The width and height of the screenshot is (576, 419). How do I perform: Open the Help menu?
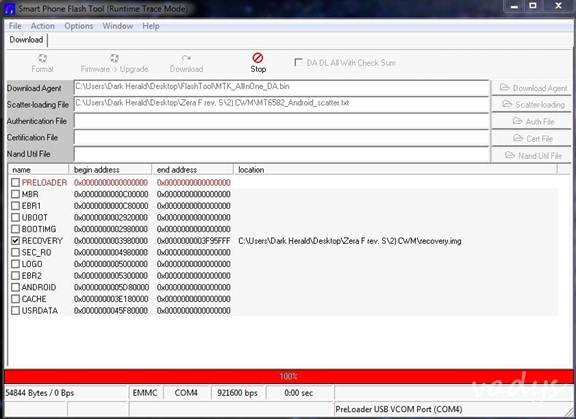pos(151,26)
